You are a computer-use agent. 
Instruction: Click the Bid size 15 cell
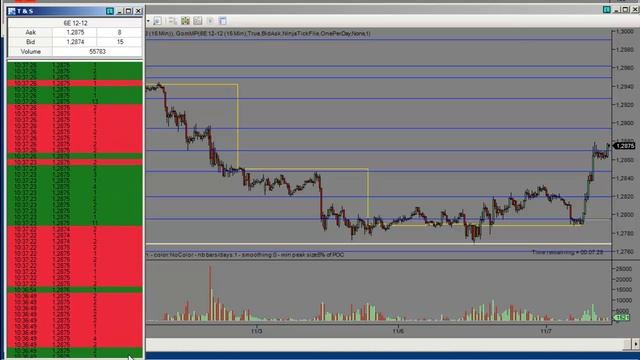(x=119, y=42)
